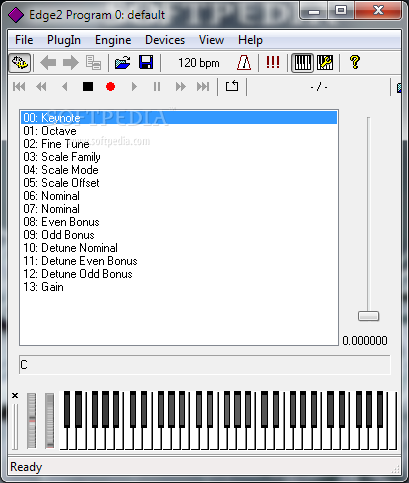Click the yellow question mark help icon
This screenshot has width=409, height=483.
tap(355, 62)
